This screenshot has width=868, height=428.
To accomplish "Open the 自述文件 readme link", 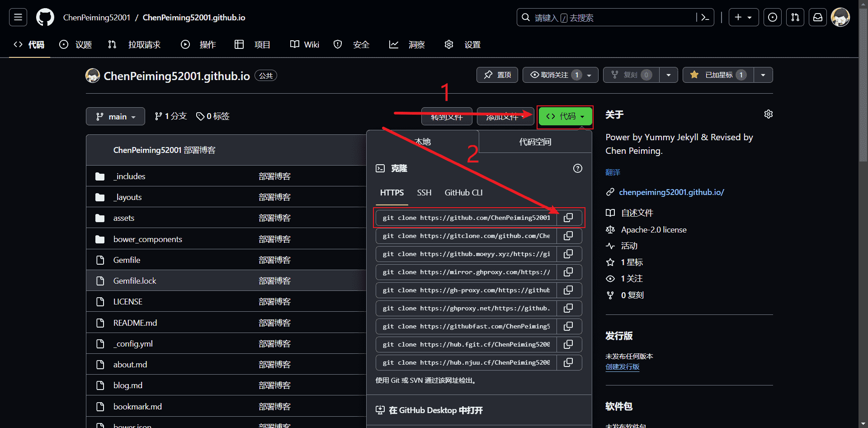I will 637,213.
